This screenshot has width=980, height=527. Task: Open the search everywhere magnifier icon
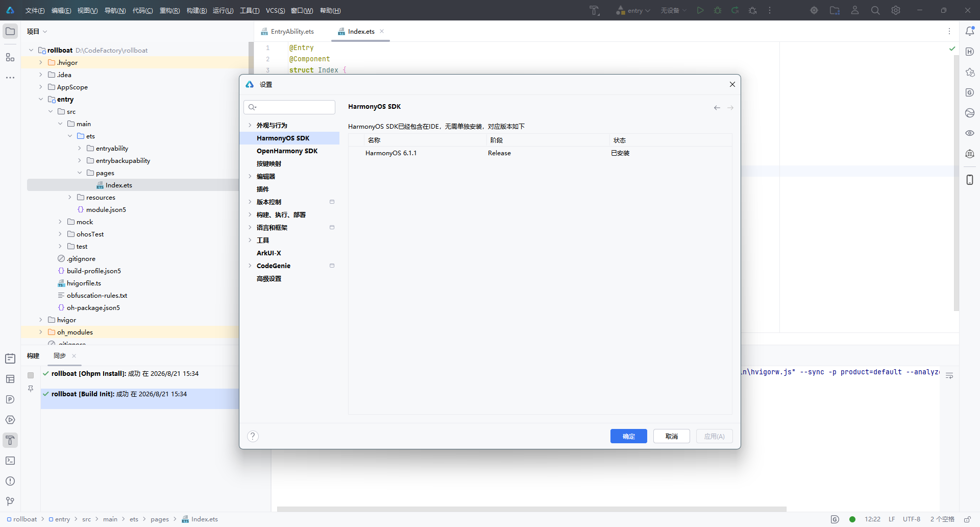click(x=875, y=10)
